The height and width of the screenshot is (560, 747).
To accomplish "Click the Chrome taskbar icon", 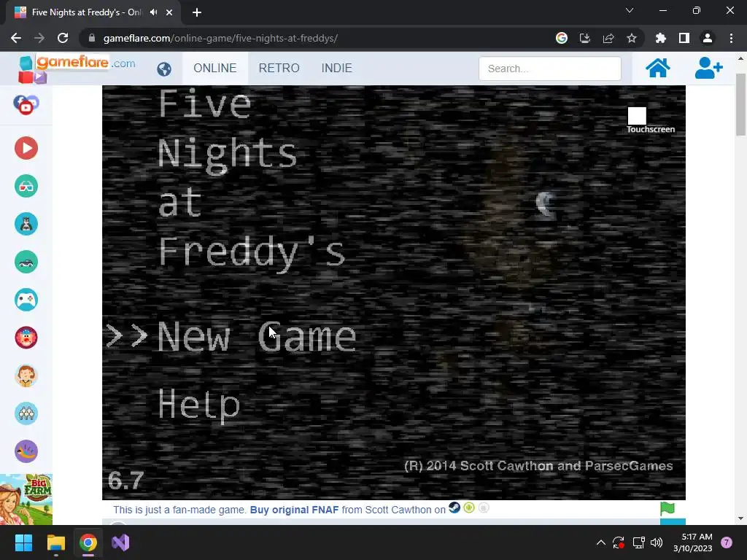I will 88,542.
